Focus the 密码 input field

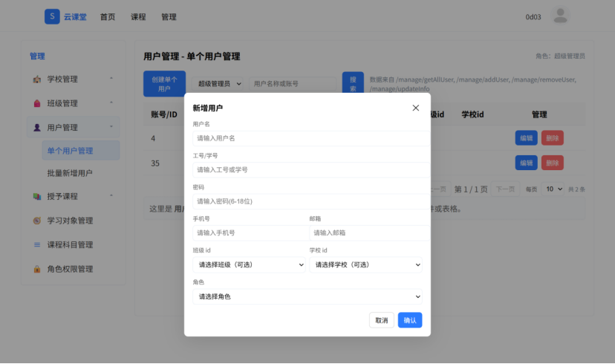[x=311, y=201]
